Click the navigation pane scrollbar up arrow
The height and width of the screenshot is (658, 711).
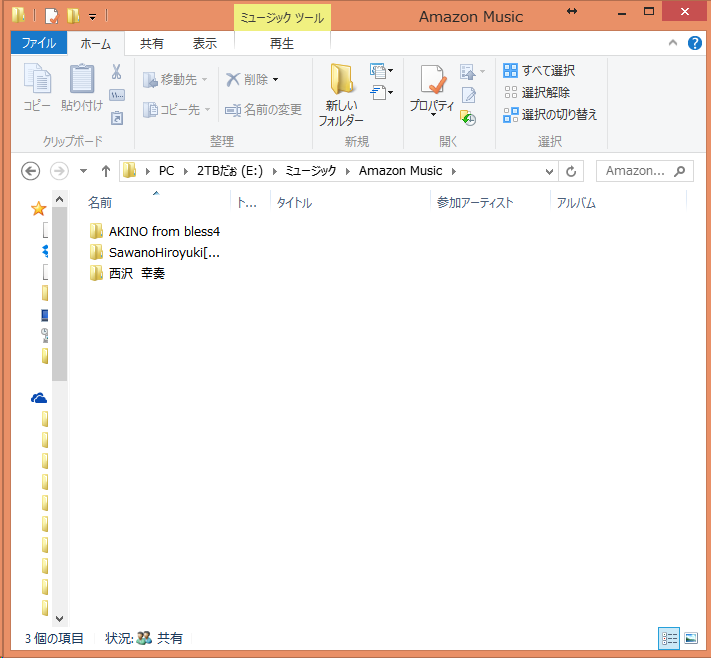(x=59, y=199)
